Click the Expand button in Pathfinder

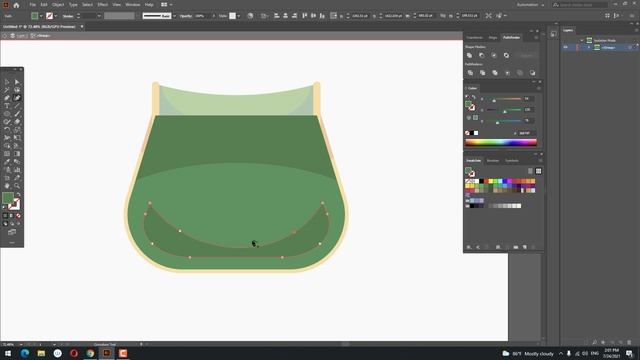526,56
